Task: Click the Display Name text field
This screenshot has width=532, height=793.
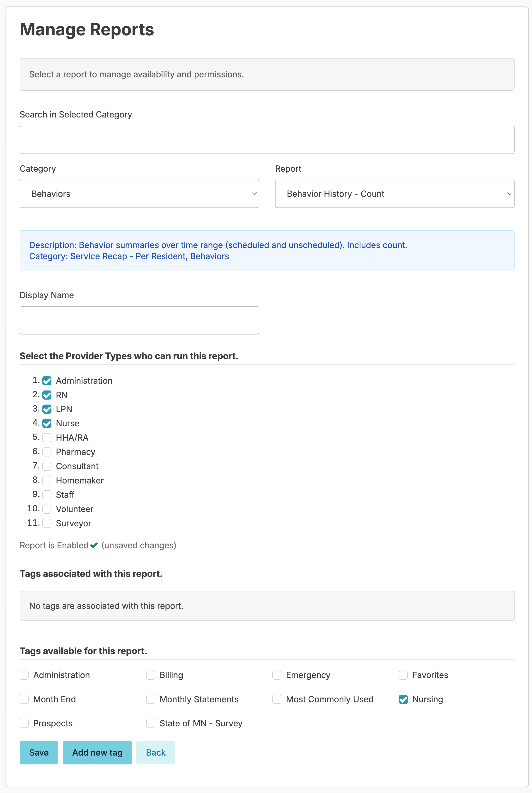Action: coord(139,320)
